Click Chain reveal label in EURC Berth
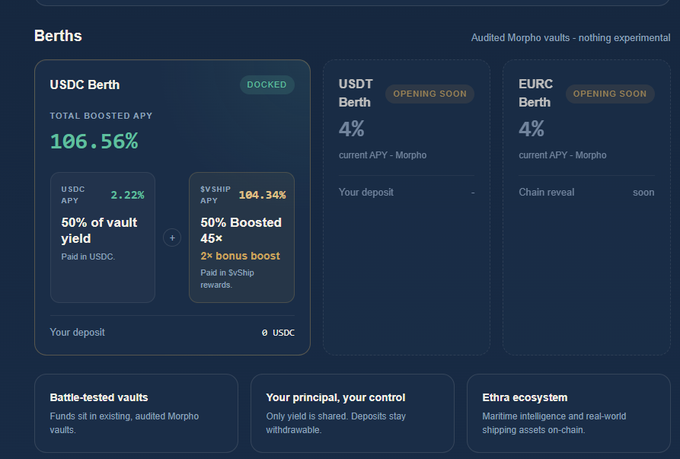This screenshot has height=459, width=680. click(546, 192)
